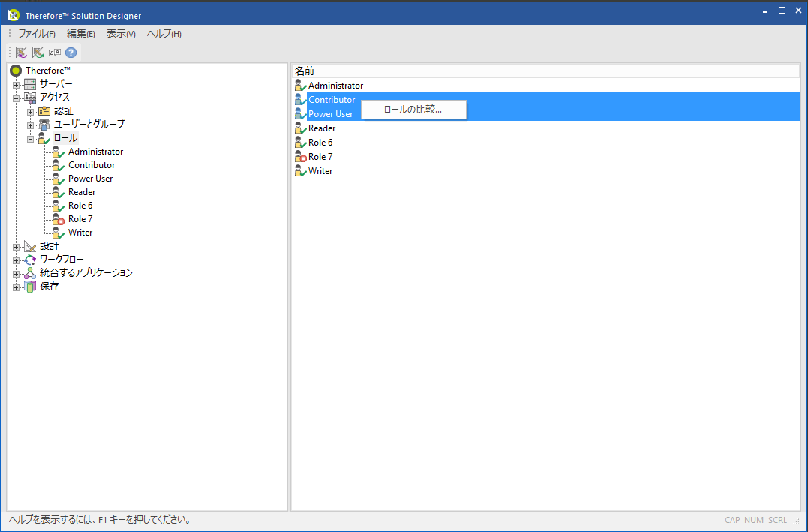Viewport: 808px width, 532px height.
Task: Select Power User text in the right list
Action: (x=330, y=114)
